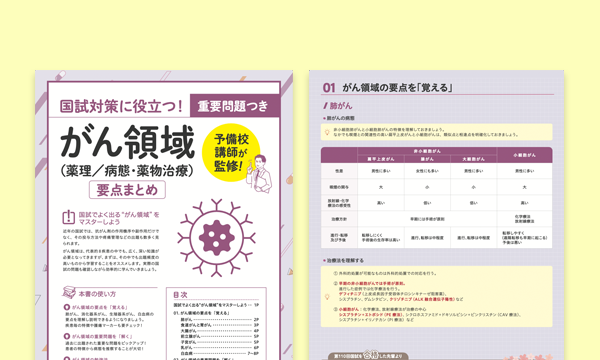
Task: Click the 非小細胞がん table header
Action: [x=427, y=151]
